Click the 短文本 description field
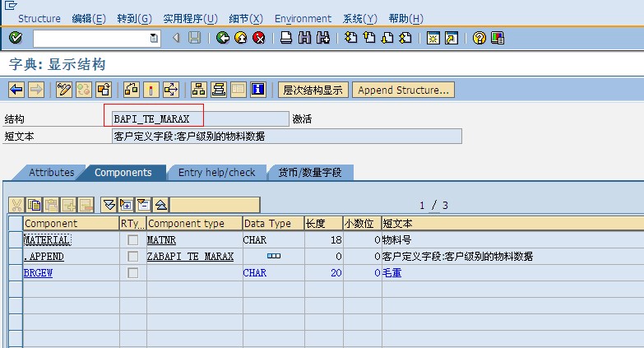This screenshot has height=348, width=644. (287, 136)
